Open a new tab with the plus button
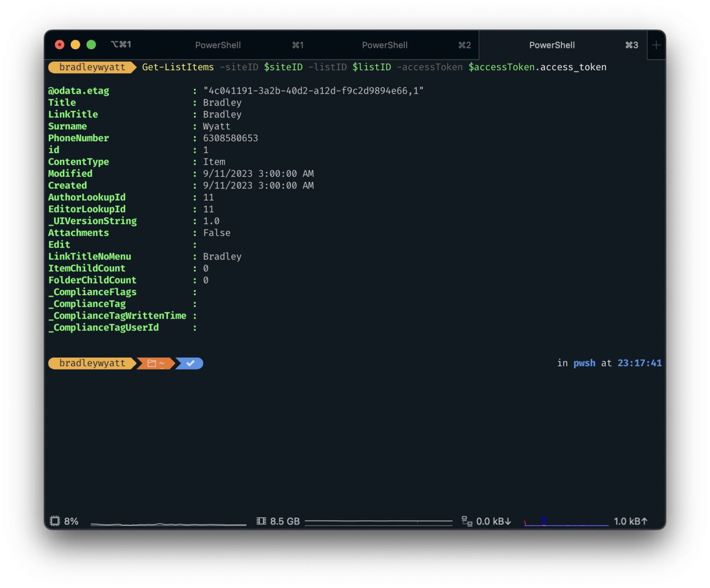The height and width of the screenshot is (588, 710). point(656,45)
